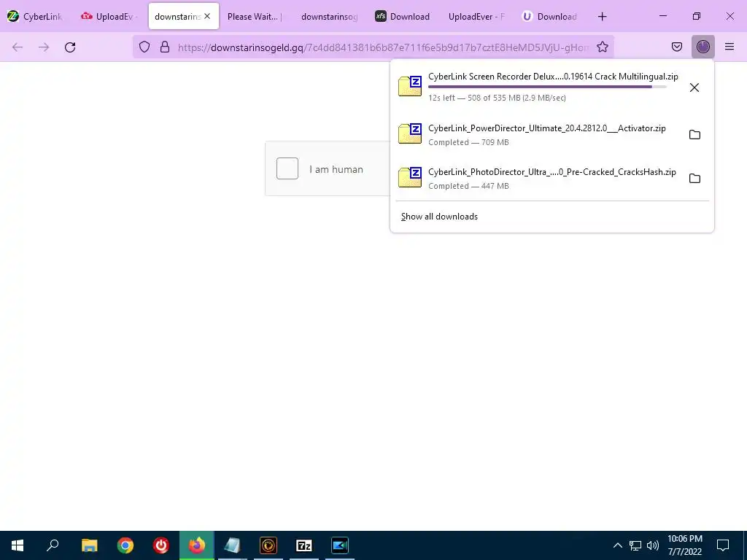
Task: Click the Screen Recorder download progress bar
Action: pyautogui.click(x=547, y=87)
